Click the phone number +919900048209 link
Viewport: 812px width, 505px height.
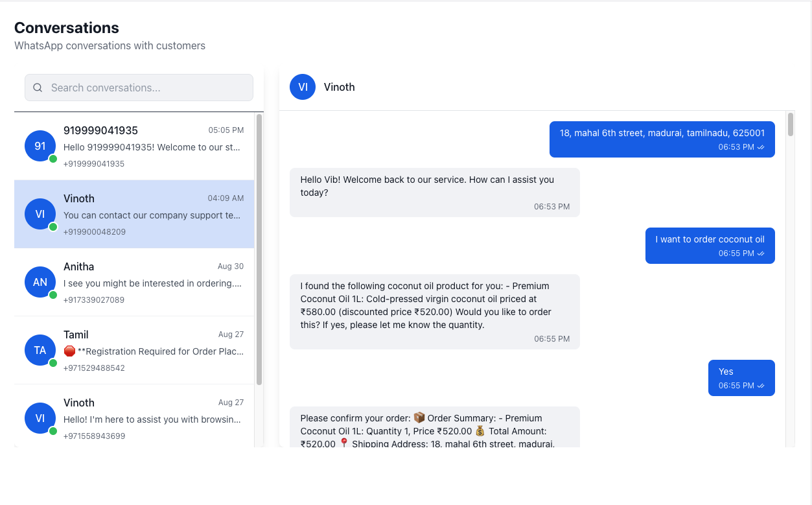tap(93, 231)
